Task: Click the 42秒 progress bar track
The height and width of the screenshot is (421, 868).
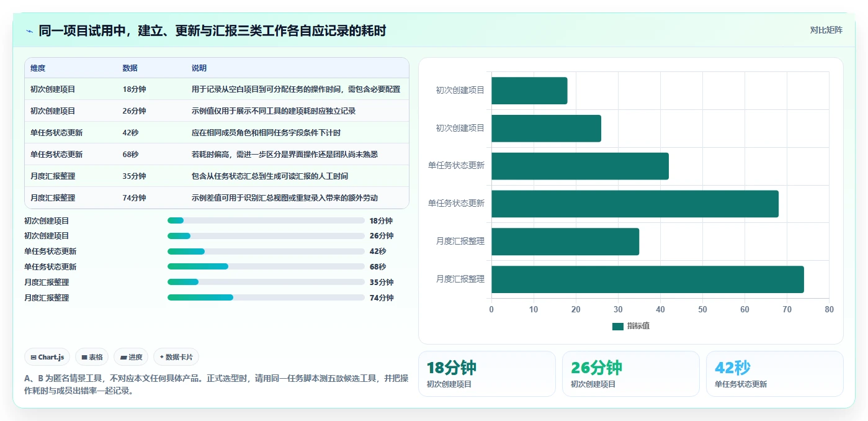Action: point(266,251)
